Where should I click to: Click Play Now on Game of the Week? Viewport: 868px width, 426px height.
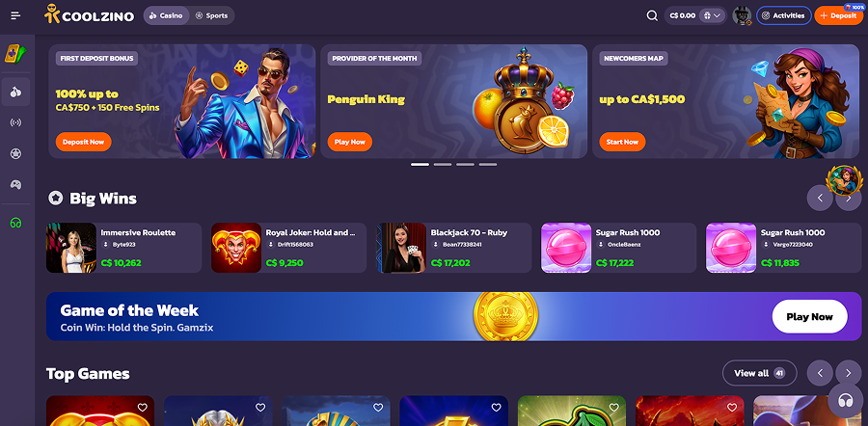(809, 316)
